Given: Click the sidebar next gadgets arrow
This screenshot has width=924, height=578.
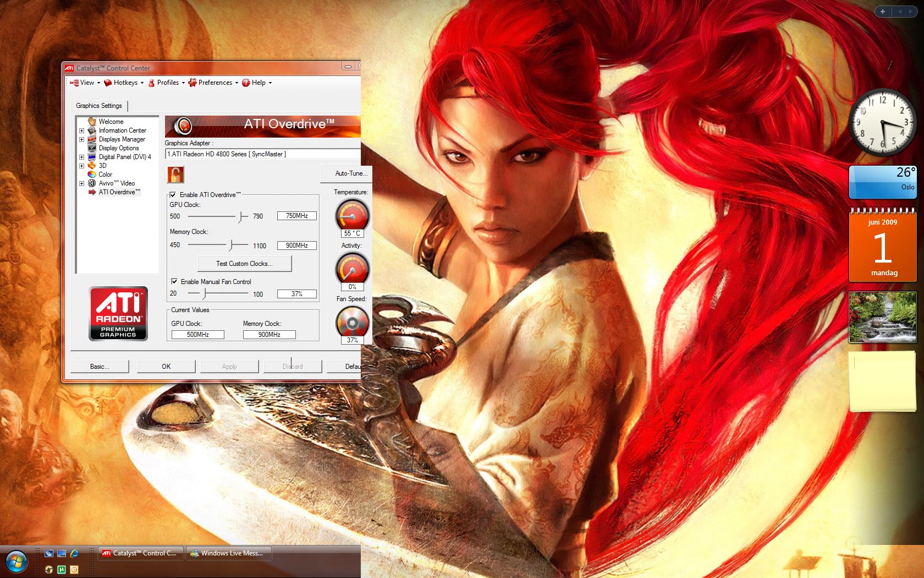Looking at the screenshot, I should click(911, 11).
